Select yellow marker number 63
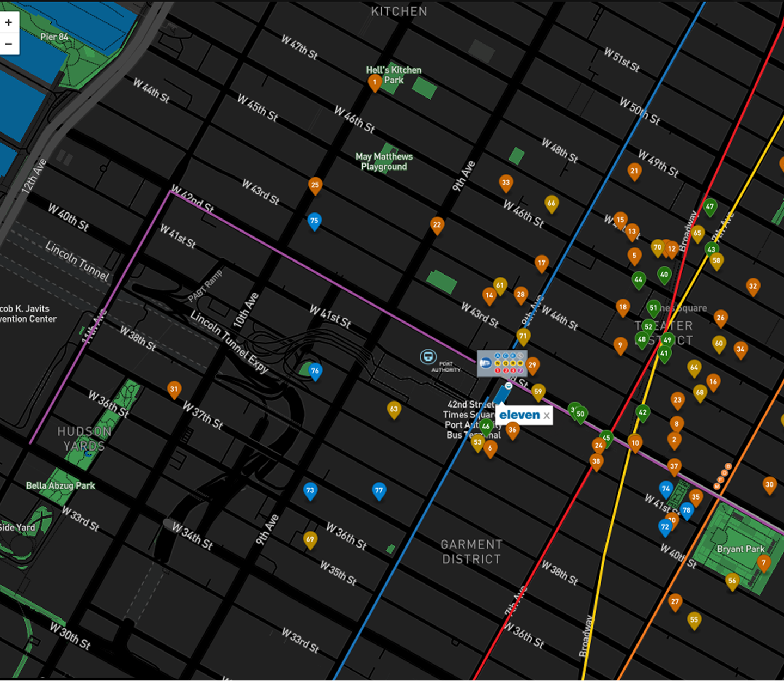 pos(394,409)
